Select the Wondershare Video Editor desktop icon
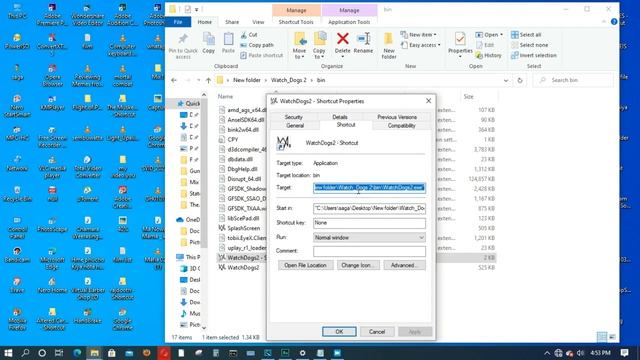Image resolution: width=640 pixels, height=360 pixels. point(87,14)
